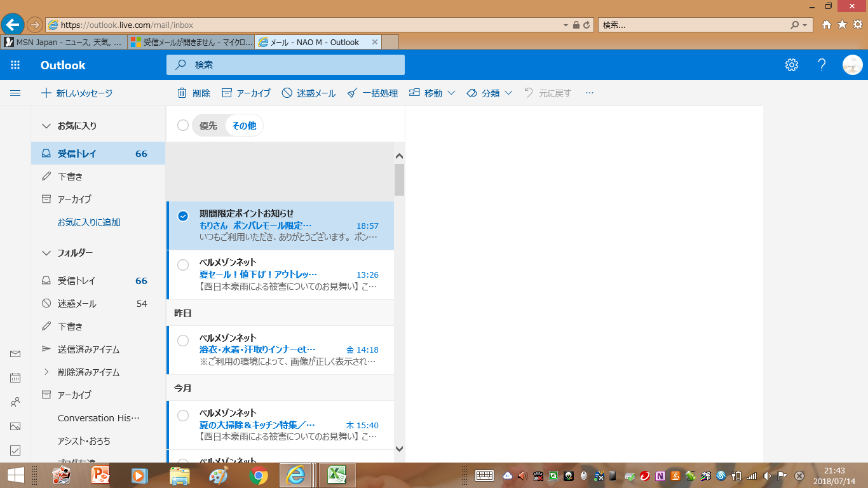The width and height of the screenshot is (868, 488).
Task: Open browser search box dropdown arrow
Action: click(x=805, y=25)
